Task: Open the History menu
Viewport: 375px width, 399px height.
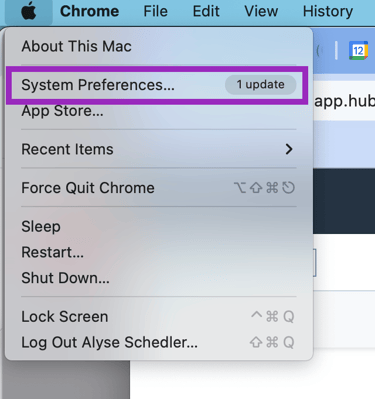Action: tap(328, 11)
